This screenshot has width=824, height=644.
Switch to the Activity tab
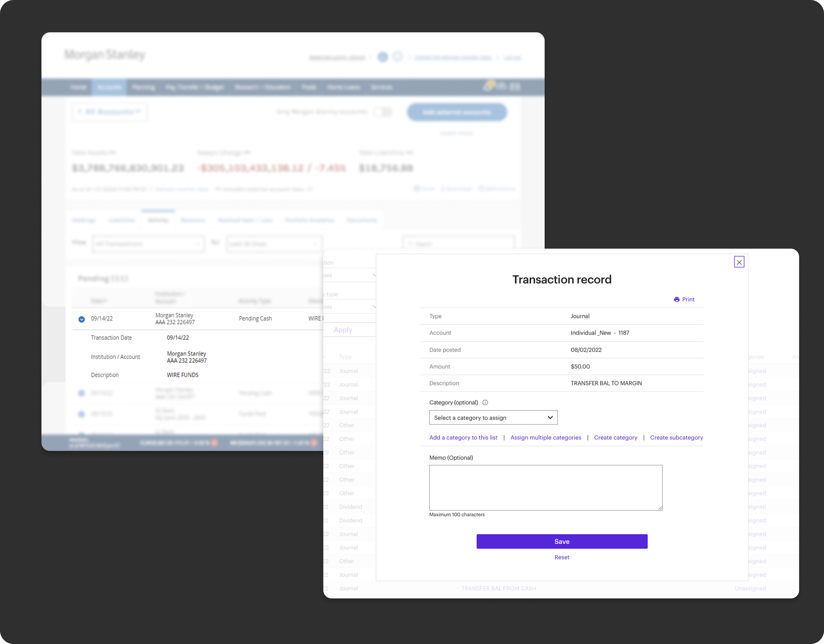(x=158, y=220)
